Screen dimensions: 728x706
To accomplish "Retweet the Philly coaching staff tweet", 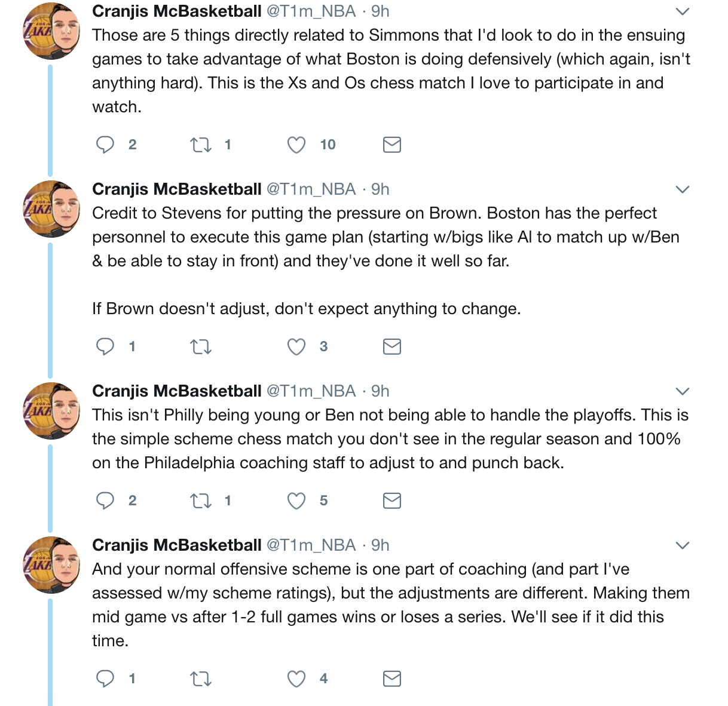I will 200,501.
